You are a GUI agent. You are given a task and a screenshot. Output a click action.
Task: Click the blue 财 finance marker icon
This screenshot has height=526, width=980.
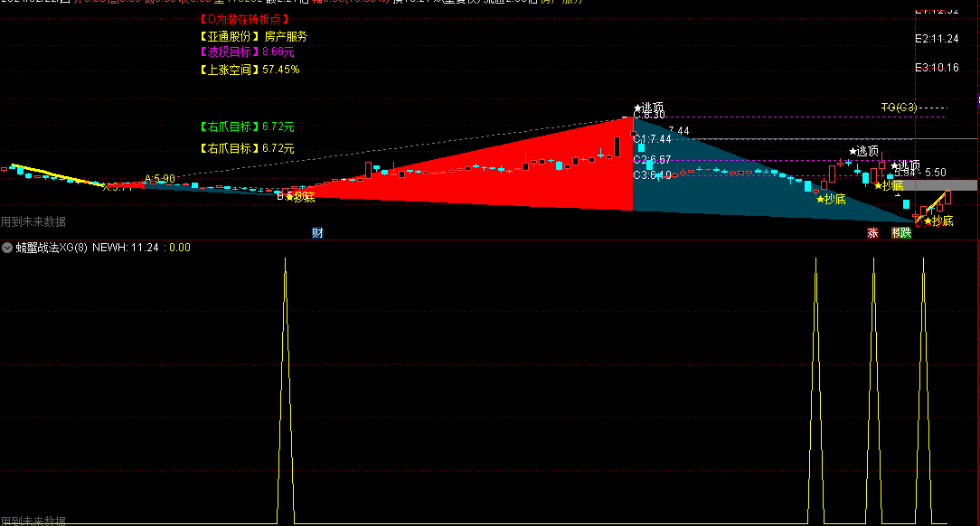(x=317, y=233)
